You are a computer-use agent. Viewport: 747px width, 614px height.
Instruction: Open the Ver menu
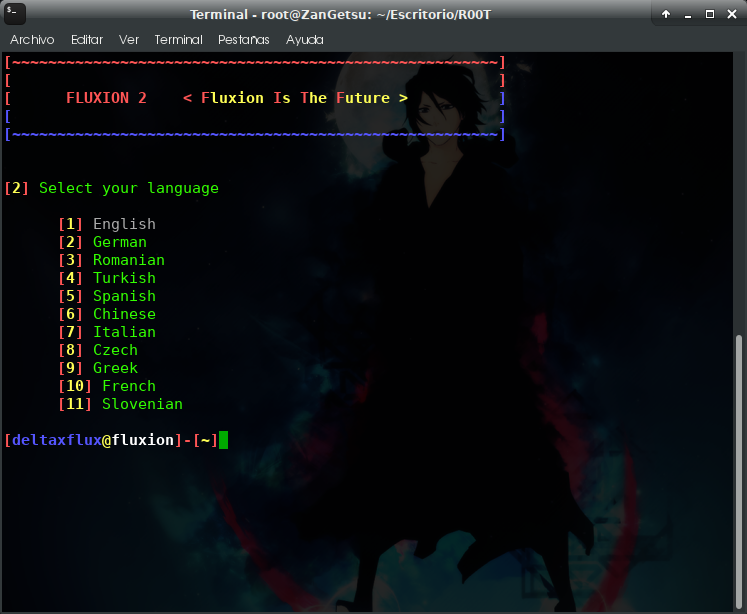pos(129,40)
